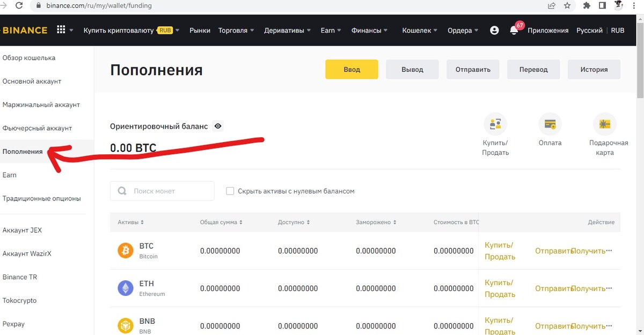Open the browser side panel icon
The height and width of the screenshot is (335, 644).
tap(603, 6)
